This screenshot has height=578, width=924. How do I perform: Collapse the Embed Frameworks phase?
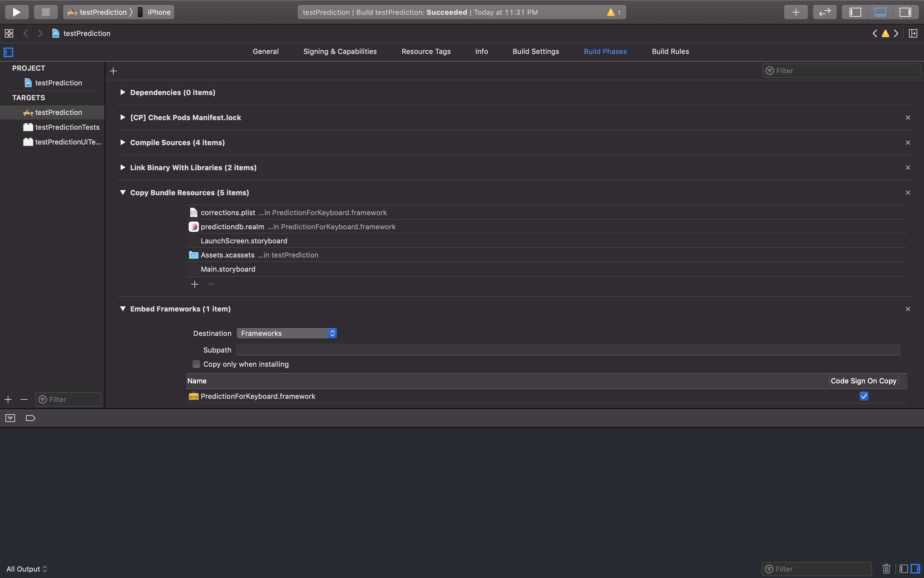[x=123, y=309]
